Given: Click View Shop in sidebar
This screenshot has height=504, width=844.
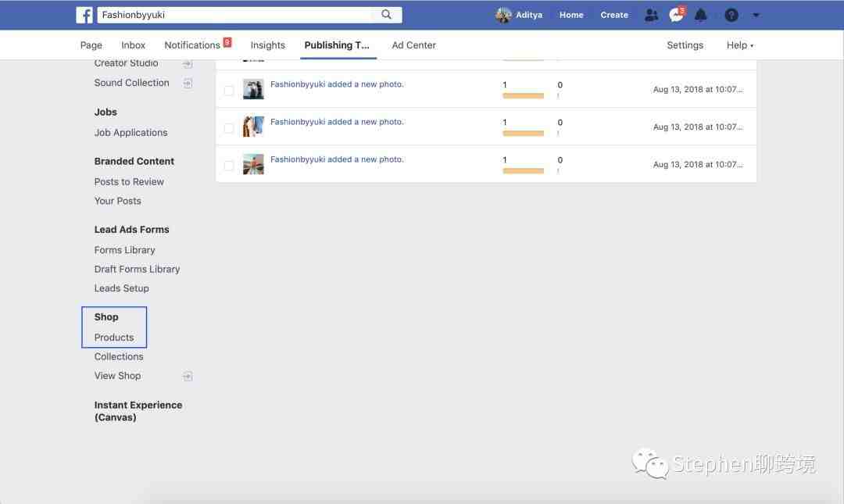Looking at the screenshot, I should 117,376.
